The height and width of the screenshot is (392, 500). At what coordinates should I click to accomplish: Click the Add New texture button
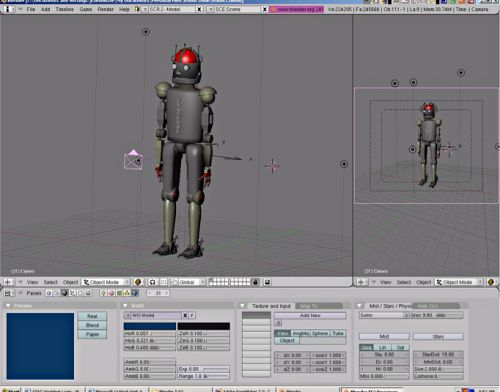click(x=310, y=315)
